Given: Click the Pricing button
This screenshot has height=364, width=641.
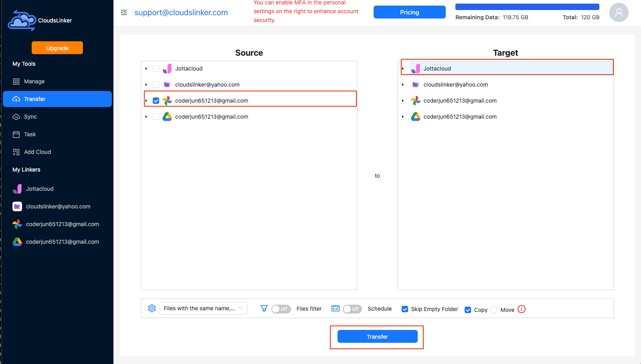Looking at the screenshot, I should pyautogui.click(x=409, y=12).
